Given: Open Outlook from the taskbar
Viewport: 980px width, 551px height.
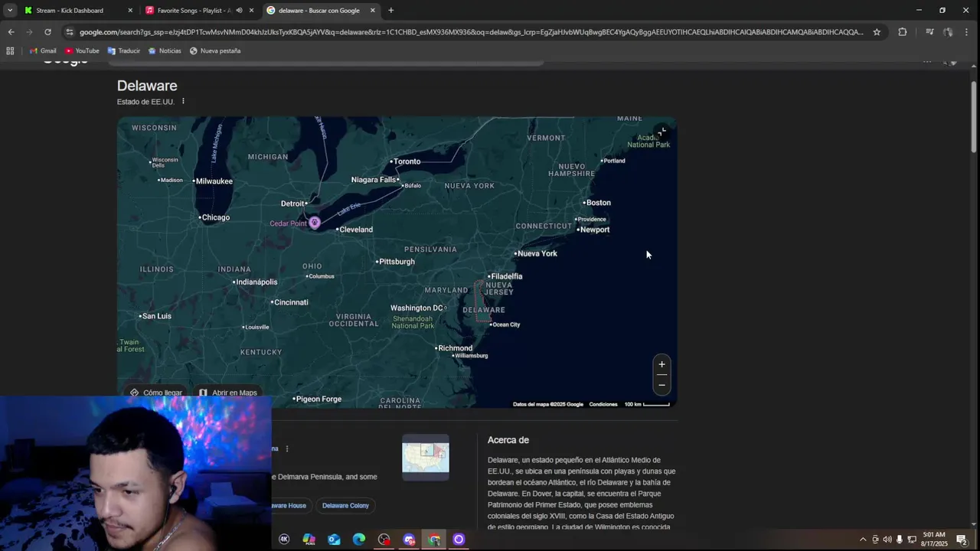Looking at the screenshot, I should [334, 540].
